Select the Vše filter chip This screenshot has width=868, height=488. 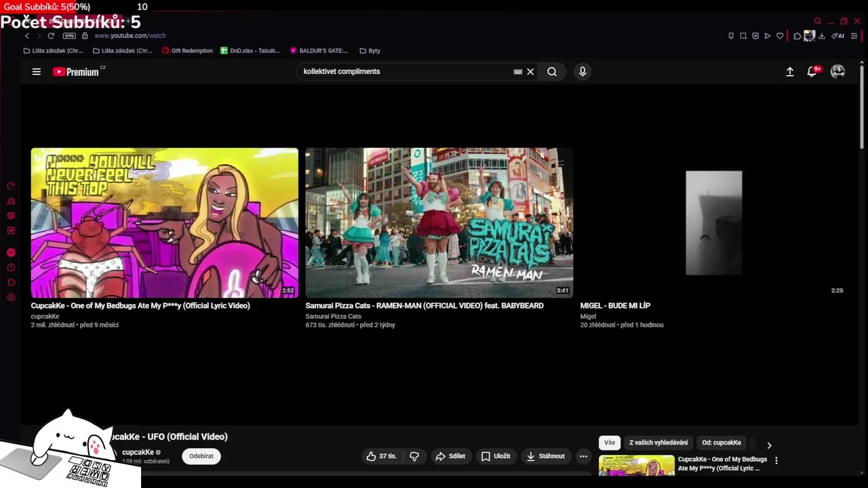(x=610, y=443)
